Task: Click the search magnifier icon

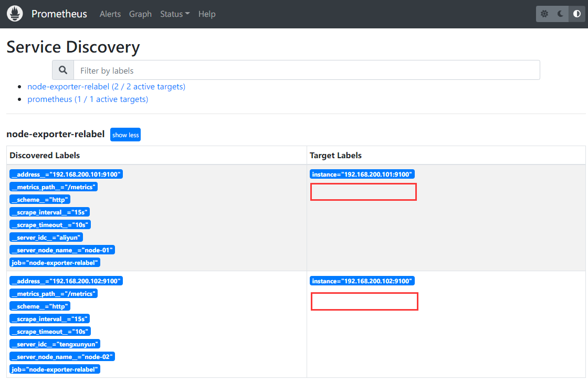Action: (63, 70)
